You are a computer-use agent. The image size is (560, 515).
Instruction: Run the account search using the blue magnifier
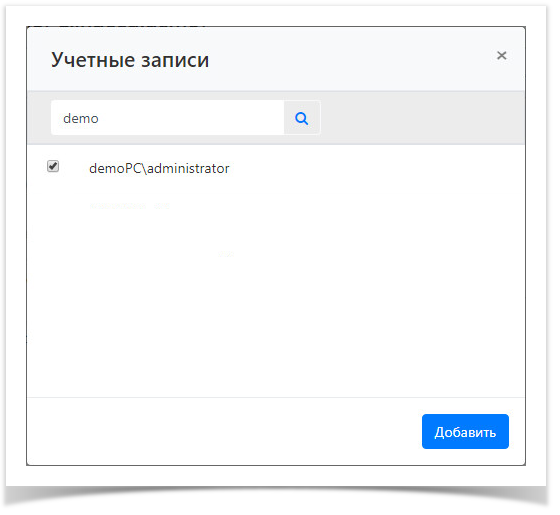(302, 118)
